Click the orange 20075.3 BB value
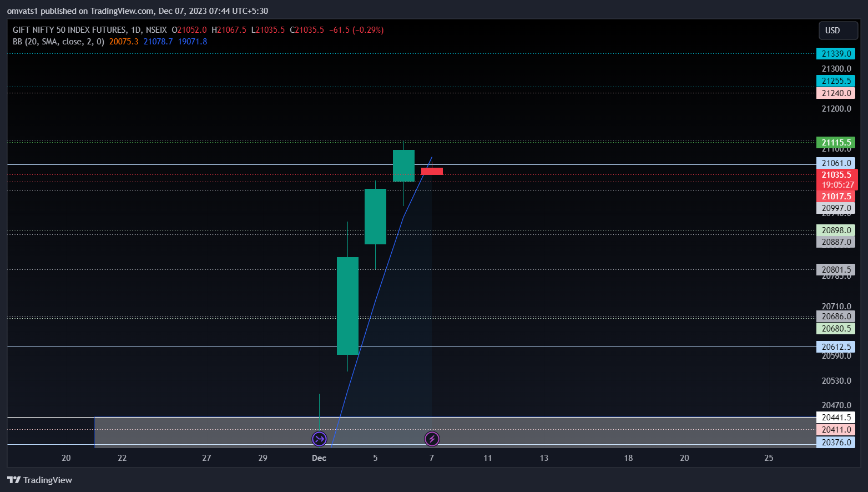The image size is (868, 492). (x=124, y=42)
